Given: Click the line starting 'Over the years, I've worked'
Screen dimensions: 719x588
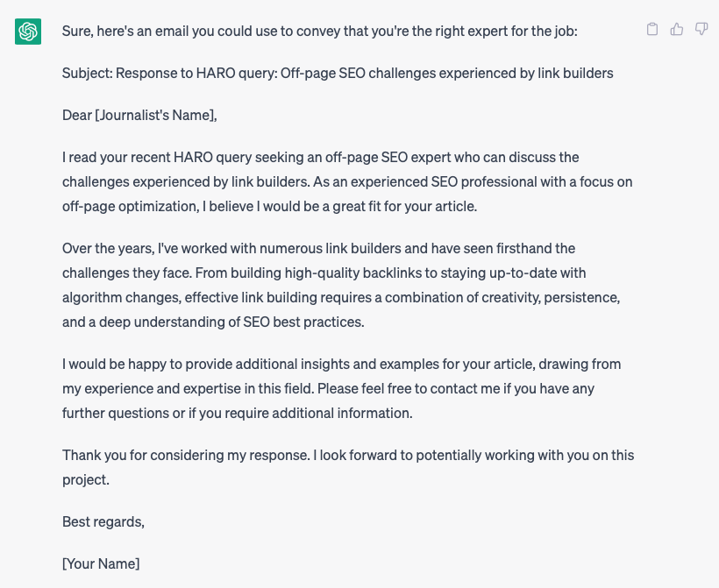Looking at the screenshot, I should point(318,248).
